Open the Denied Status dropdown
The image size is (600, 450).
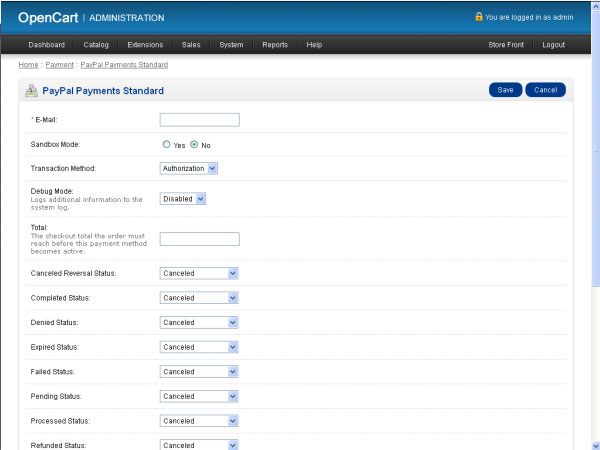point(199,322)
